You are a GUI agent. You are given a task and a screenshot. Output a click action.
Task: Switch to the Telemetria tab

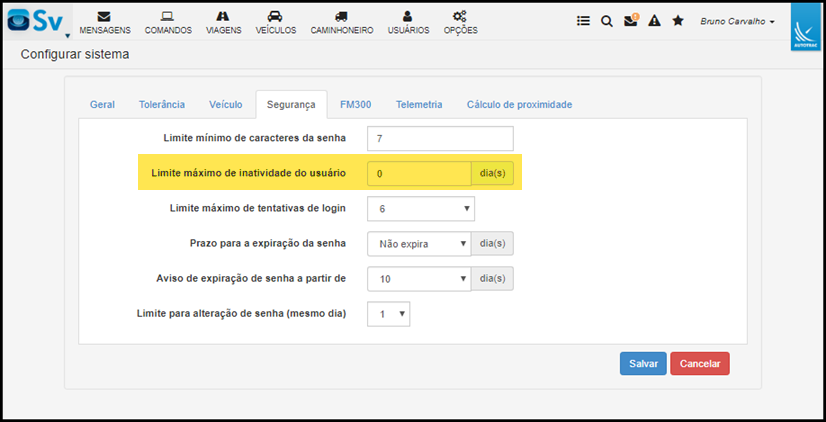[x=419, y=104]
